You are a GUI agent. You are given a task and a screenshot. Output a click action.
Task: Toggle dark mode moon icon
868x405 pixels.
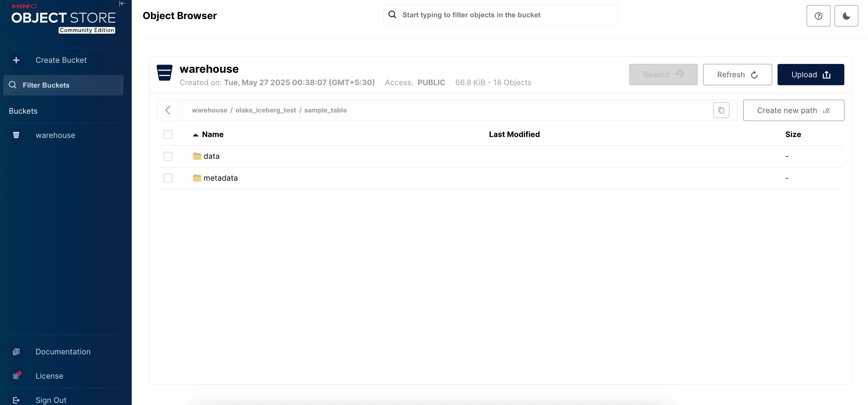[x=846, y=16]
